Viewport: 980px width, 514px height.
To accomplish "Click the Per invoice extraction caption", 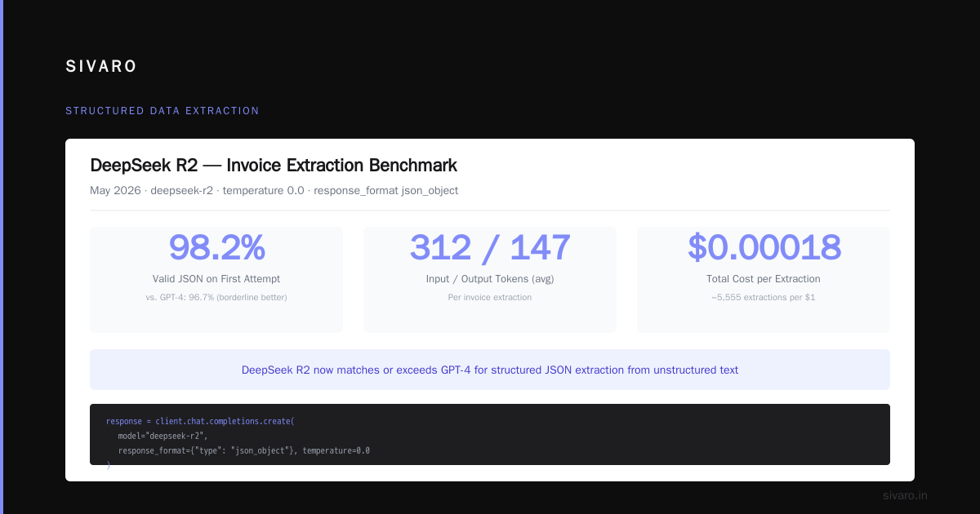I will [490, 297].
